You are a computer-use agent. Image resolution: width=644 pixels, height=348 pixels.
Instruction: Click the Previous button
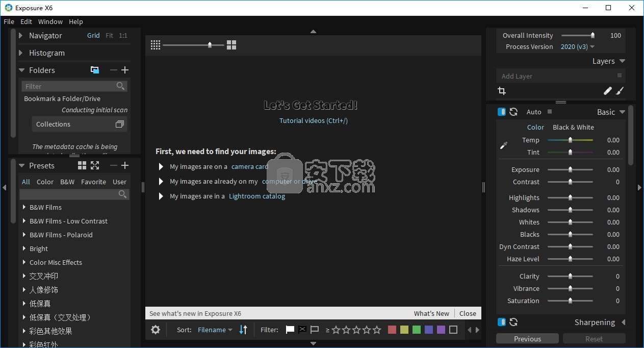(527, 339)
